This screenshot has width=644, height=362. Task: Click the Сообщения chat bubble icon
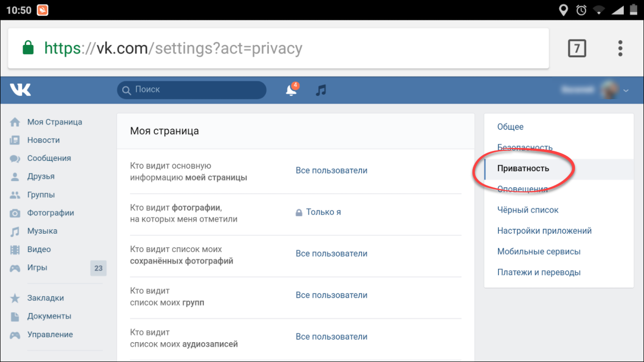click(x=15, y=159)
